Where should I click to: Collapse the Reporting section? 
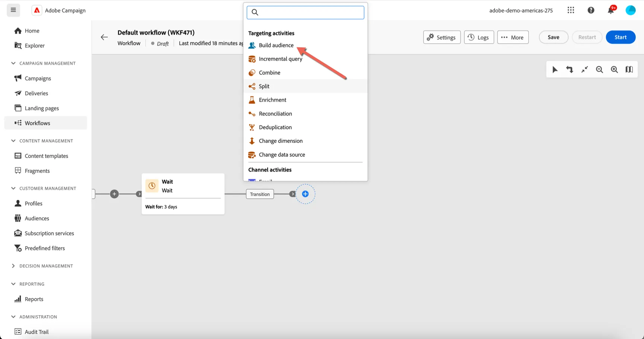pyautogui.click(x=13, y=284)
